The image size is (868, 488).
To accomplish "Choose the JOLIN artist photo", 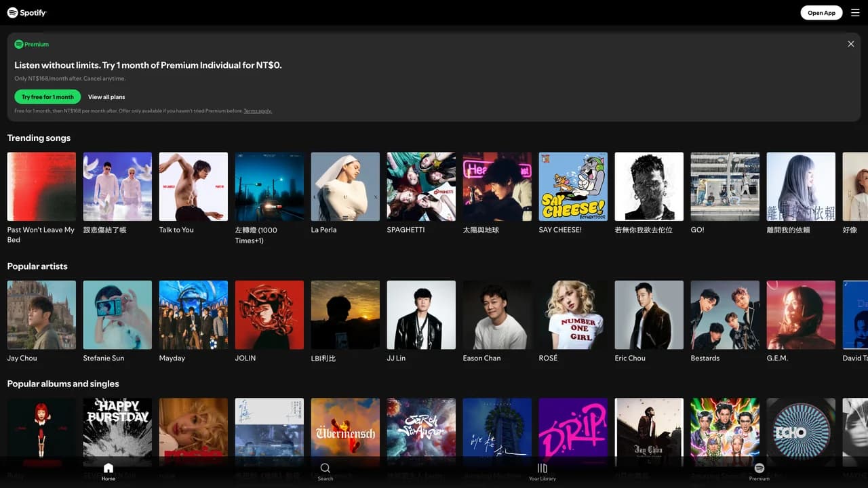I will (x=269, y=315).
